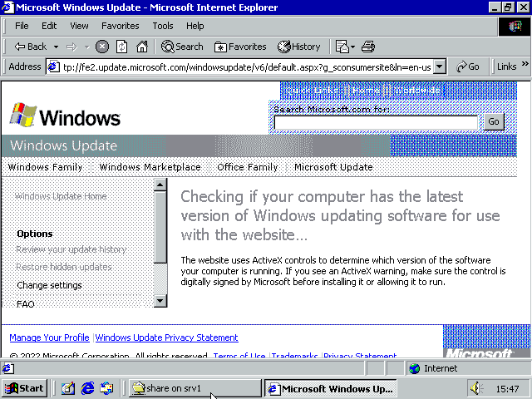Open the View menu

tap(79, 26)
